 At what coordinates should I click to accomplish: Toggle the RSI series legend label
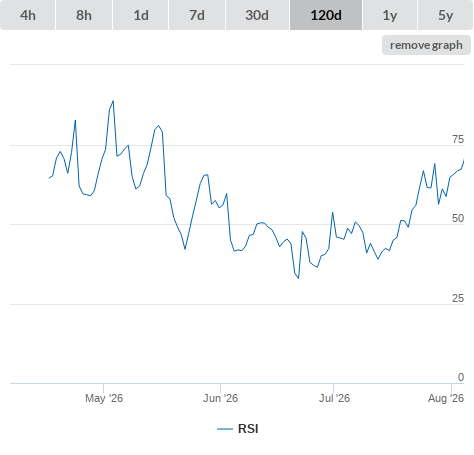[x=248, y=429]
